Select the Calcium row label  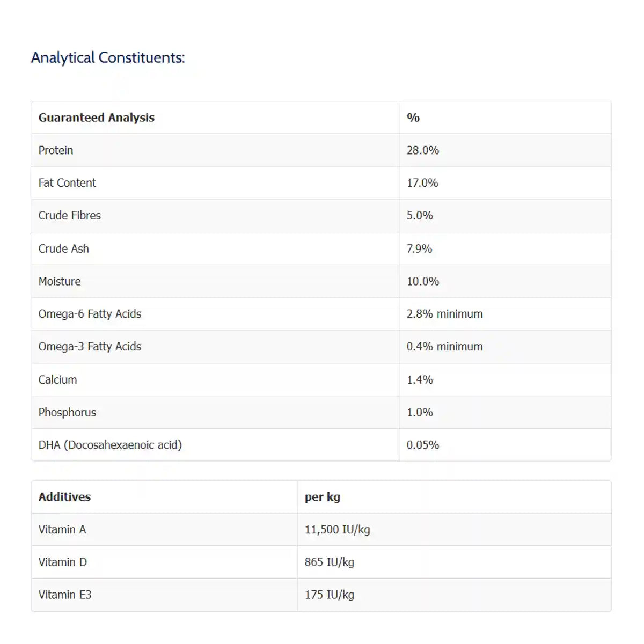(x=57, y=380)
